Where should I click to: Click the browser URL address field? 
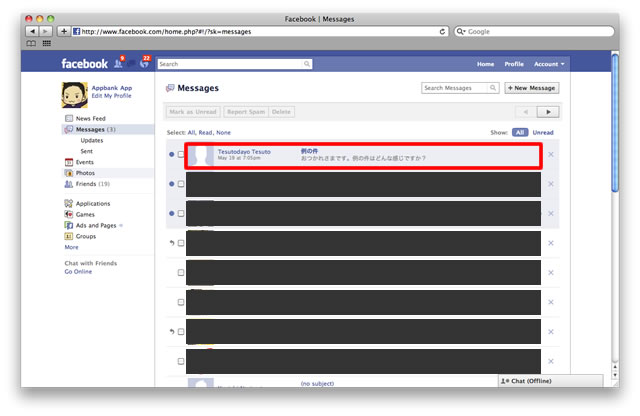tap(259, 31)
